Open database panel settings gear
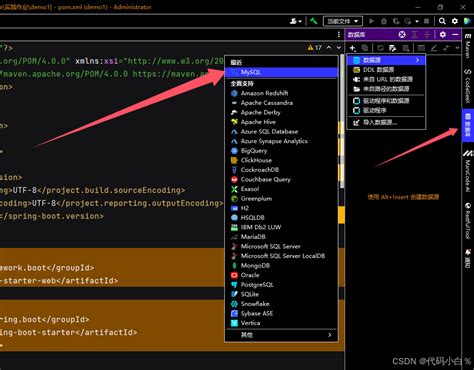This screenshot has width=474, height=370. [x=443, y=34]
